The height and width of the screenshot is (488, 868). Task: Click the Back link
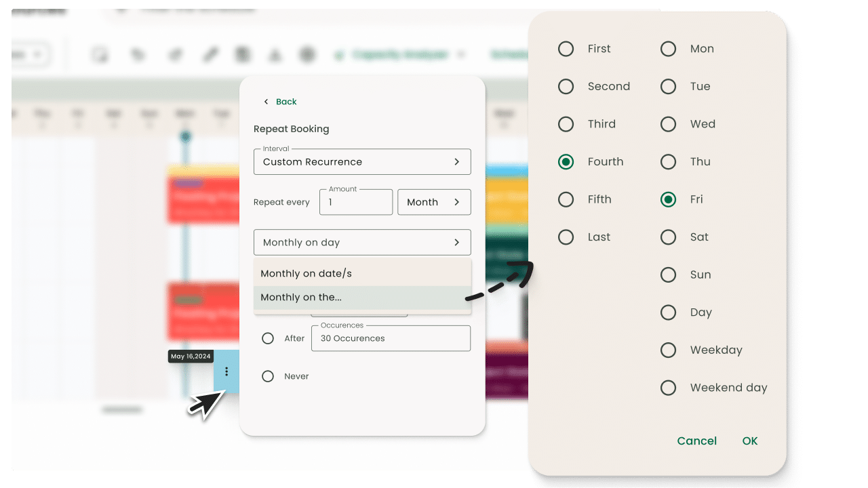286,102
